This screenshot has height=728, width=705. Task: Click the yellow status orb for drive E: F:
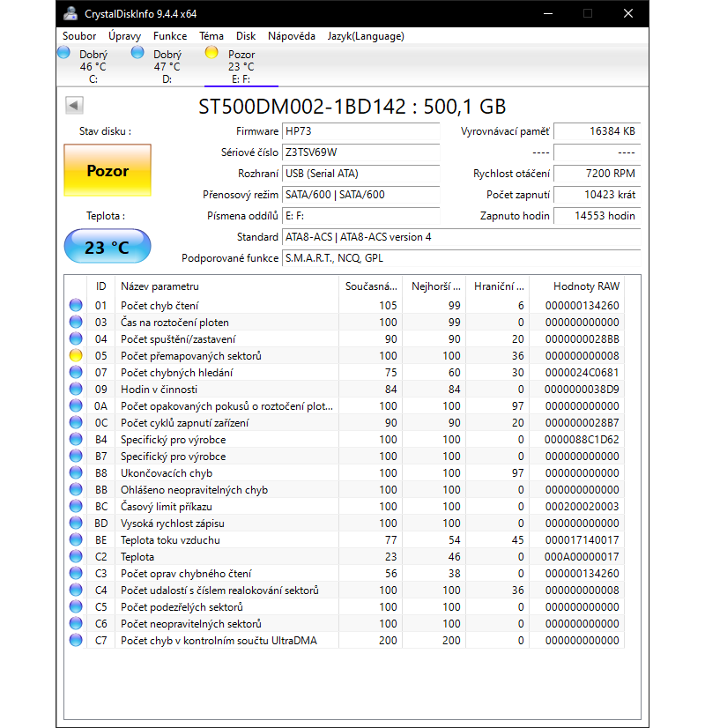[x=211, y=53]
